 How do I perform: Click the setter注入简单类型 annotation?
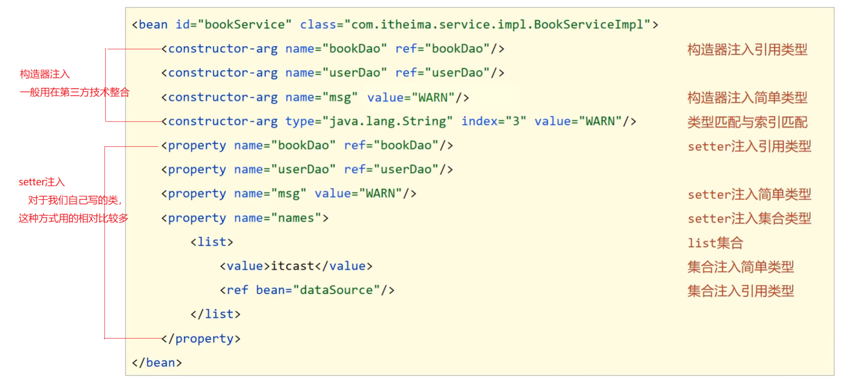click(x=750, y=195)
